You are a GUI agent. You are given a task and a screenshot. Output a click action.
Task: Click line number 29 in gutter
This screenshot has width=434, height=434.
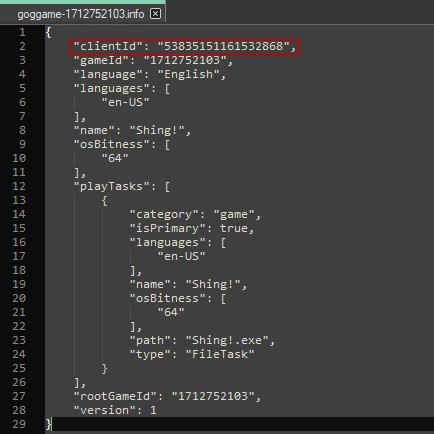[x=19, y=424]
